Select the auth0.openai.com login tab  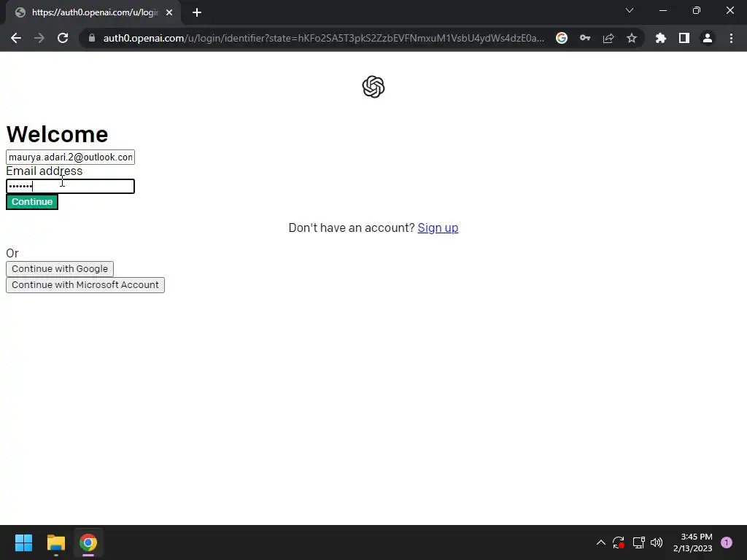coord(93,12)
